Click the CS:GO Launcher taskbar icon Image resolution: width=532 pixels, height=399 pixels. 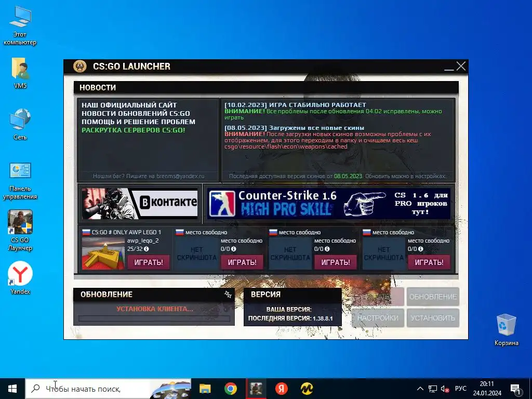click(256, 389)
